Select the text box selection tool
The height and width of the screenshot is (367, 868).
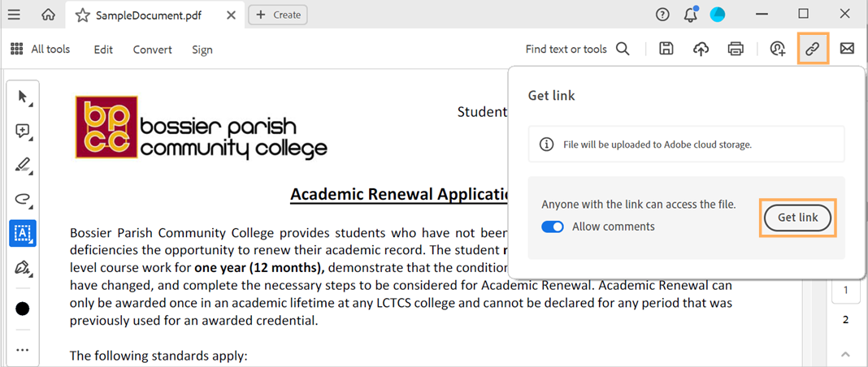pos(23,233)
